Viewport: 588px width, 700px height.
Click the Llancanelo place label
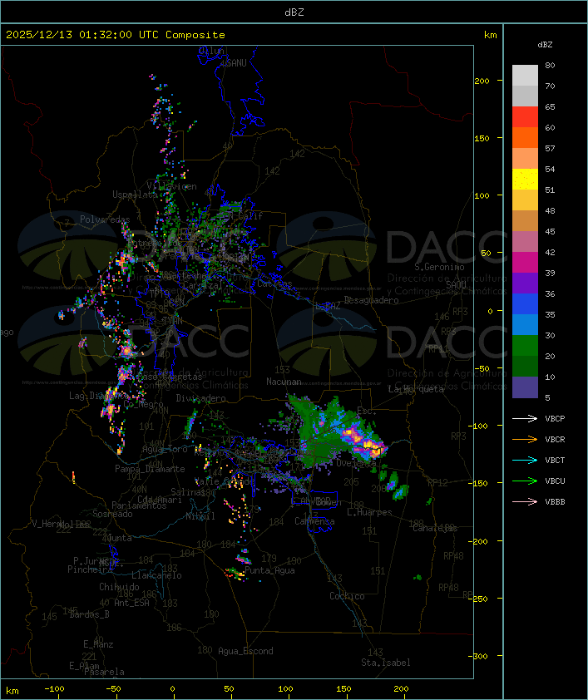156,575
